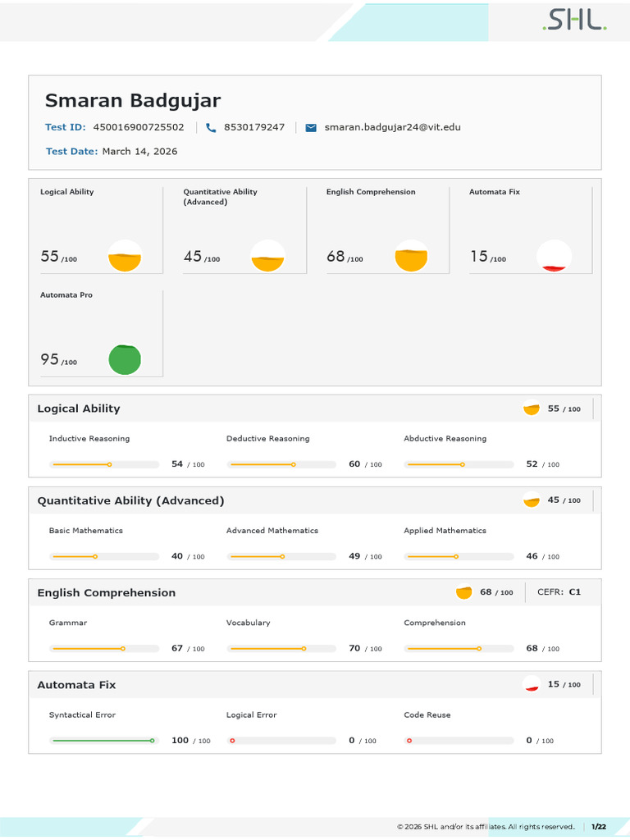Screen dimensions: 630x840
Task: Click the Quantitative Ability (Advanced) card title
Action: pos(220,197)
